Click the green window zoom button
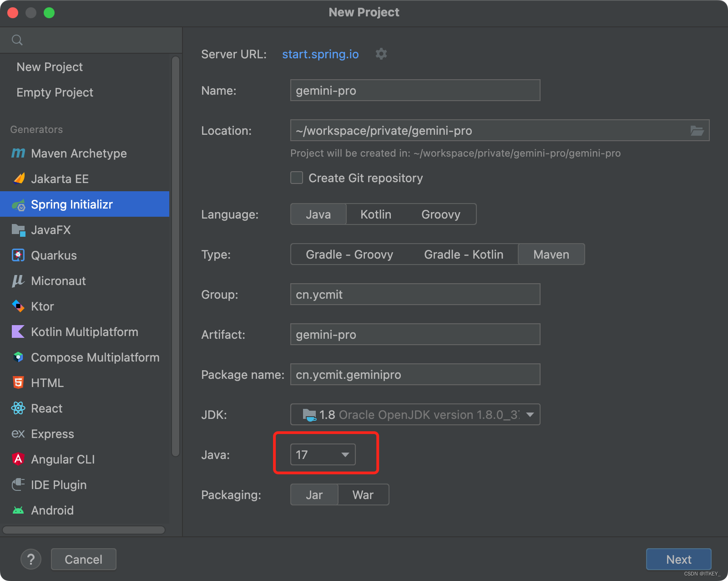Viewport: 728px width, 581px height. pos(49,13)
